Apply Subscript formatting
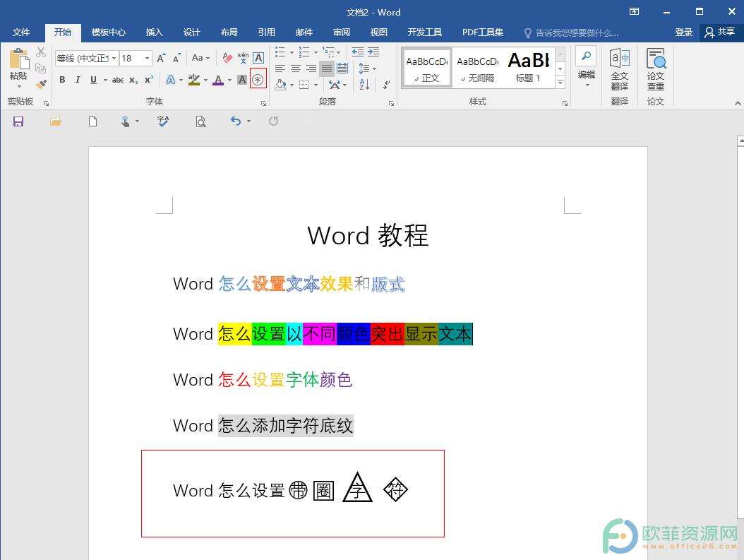The width and height of the screenshot is (744, 560). (x=133, y=81)
